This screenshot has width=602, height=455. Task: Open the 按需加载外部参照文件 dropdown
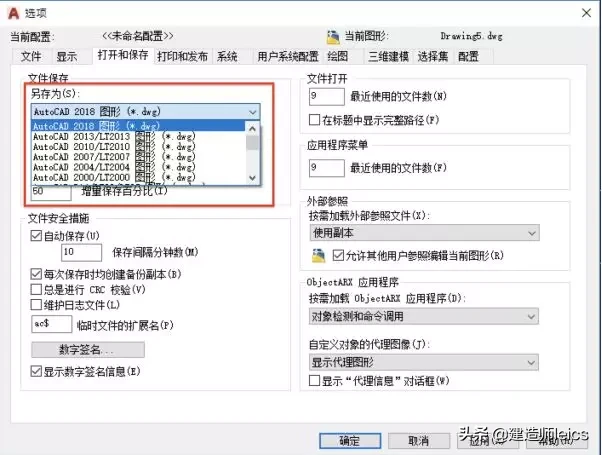pos(424,233)
